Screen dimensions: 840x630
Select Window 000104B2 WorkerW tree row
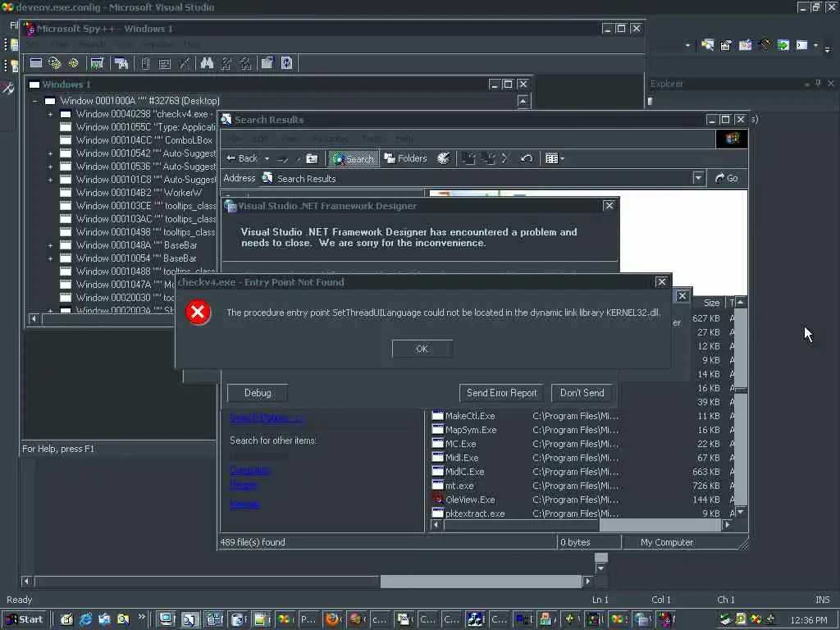(130, 193)
